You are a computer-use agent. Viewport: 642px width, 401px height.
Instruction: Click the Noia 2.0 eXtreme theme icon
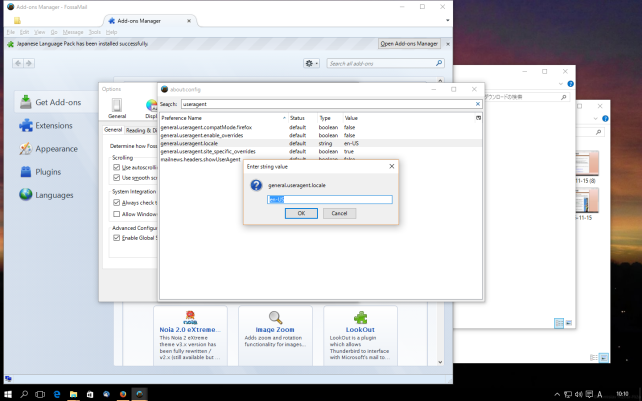coord(190,317)
